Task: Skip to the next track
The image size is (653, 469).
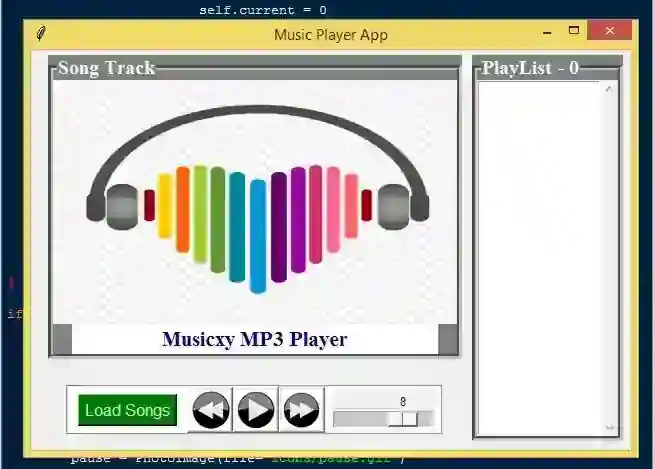Action: coord(302,410)
